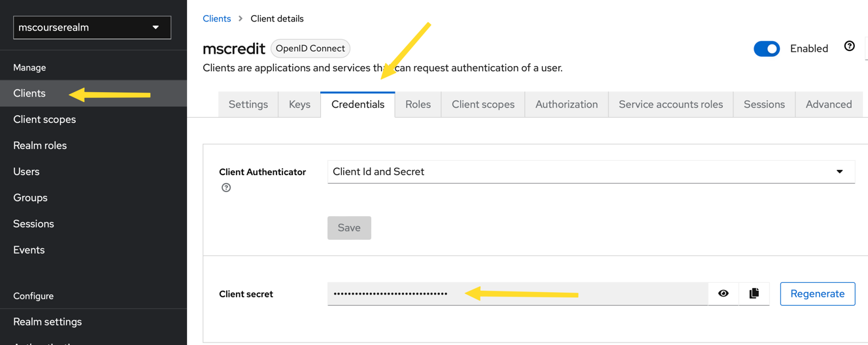This screenshot has height=345, width=868.
Task: Open Groups in the sidebar
Action: pos(93,198)
